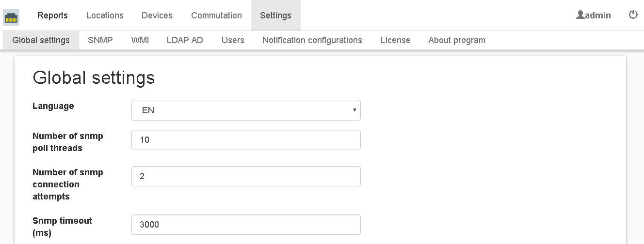The image size is (644, 244).
Task: Open the Language dropdown
Action: [246, 110]
